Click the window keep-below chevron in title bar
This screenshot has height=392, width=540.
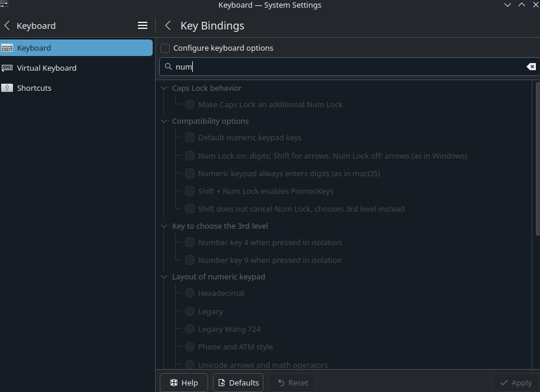(x=508, y=5)
